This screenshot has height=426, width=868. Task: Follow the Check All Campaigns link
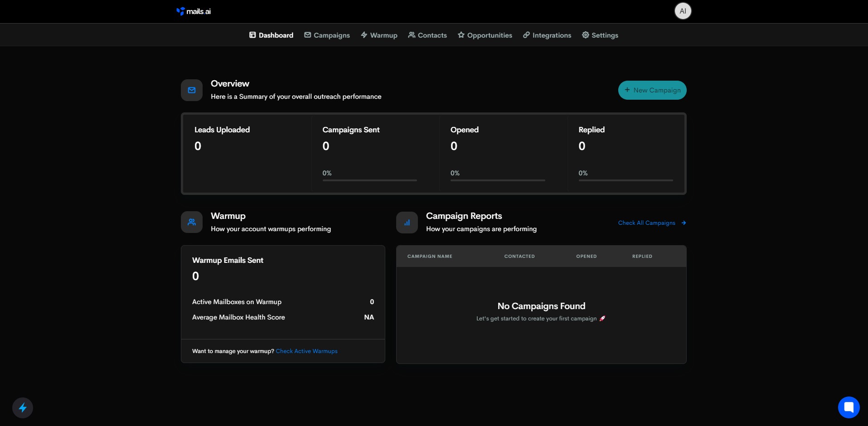(x=647, y=223)
